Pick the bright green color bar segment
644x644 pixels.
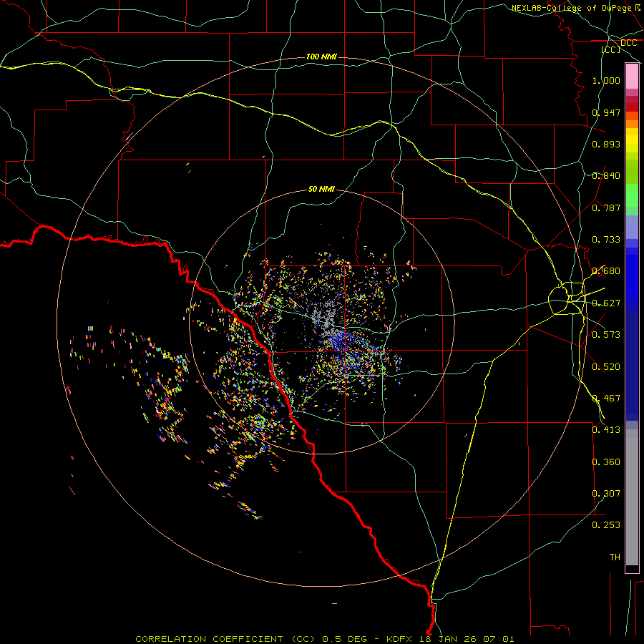pyautogui.click(x=632, y=195)
